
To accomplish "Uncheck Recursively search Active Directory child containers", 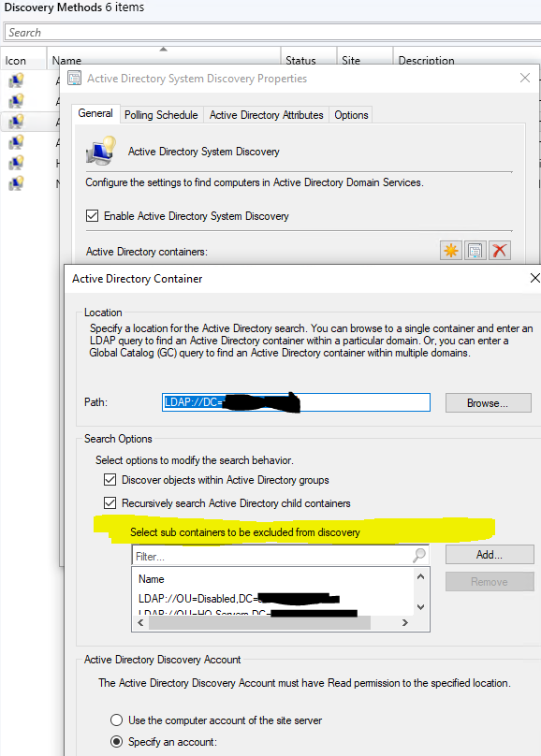I will [x=110, y=502].
